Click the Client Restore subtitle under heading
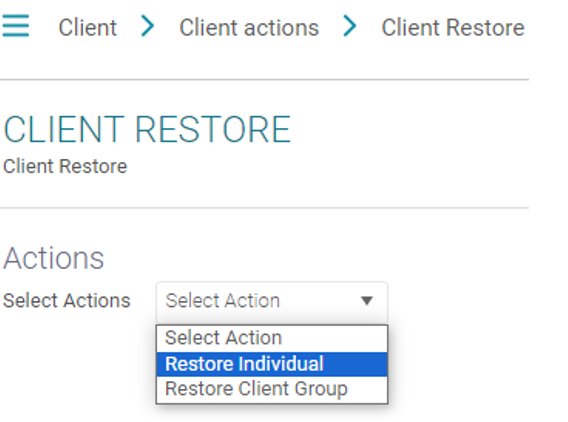This screenshot has height=422, width=568. click(x=65, y=166)
